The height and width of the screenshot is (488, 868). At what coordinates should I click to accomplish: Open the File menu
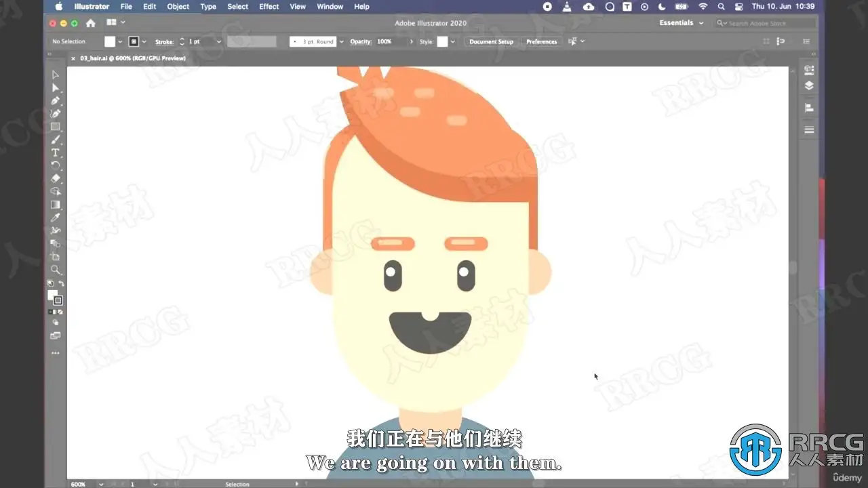(126, 7)
